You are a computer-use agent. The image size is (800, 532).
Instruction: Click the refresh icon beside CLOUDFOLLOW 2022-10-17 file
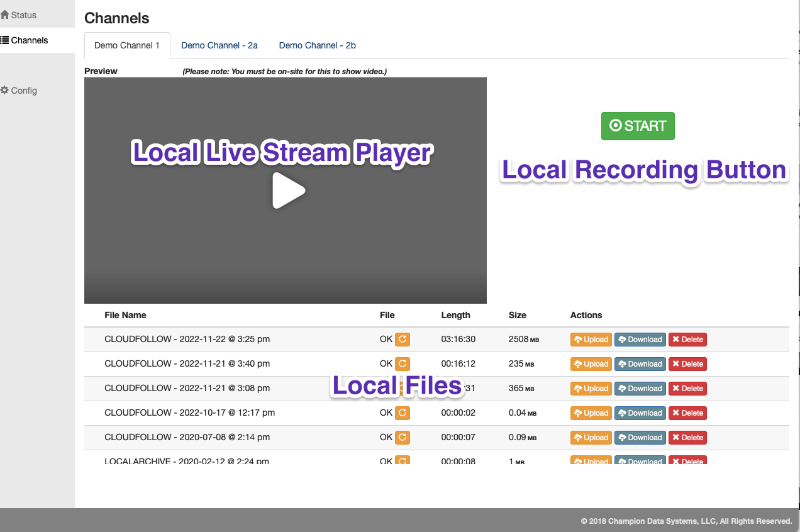point(403,413)
